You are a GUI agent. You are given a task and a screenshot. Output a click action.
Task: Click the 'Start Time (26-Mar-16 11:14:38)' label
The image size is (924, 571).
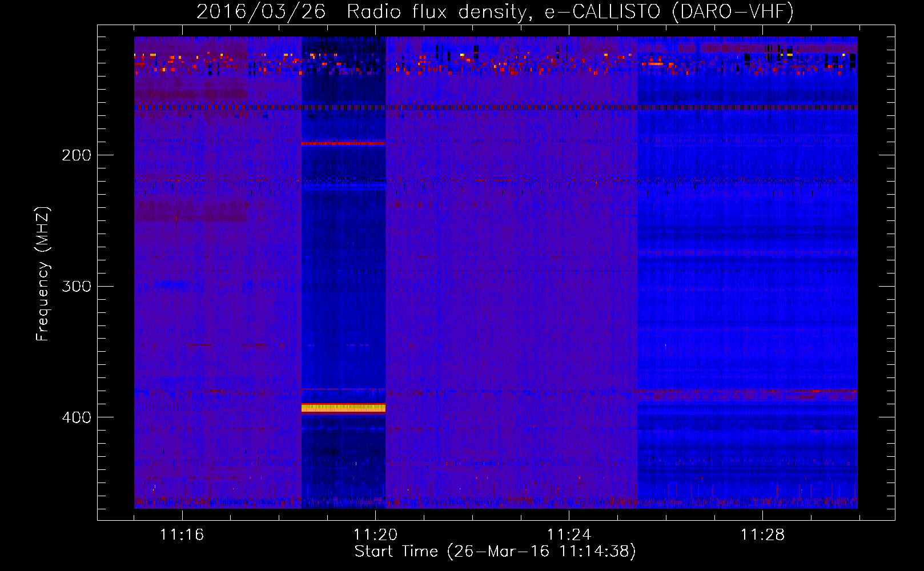[495, 552]
